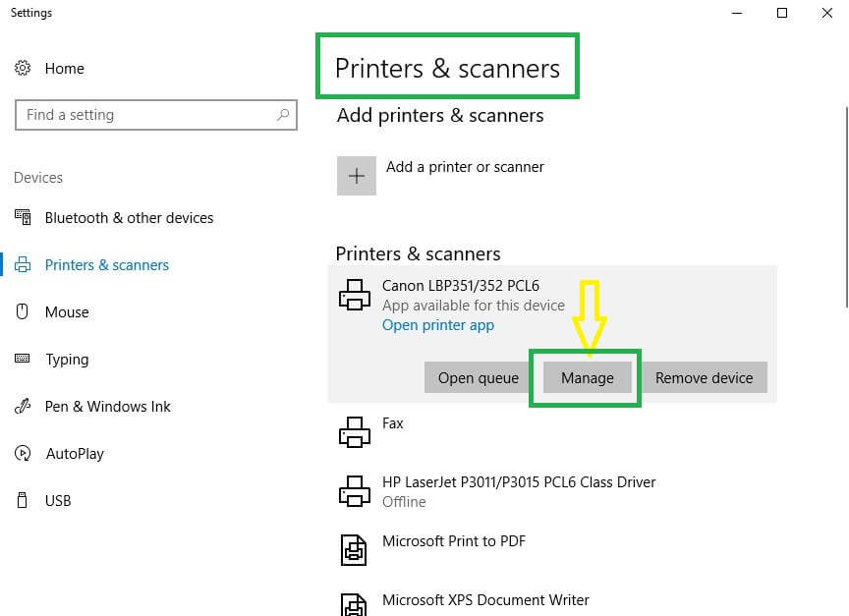This screenshot has height=616, width=849.
Task: Click the Printers & scanners sidebar icon
Action: tap(23, 264)
